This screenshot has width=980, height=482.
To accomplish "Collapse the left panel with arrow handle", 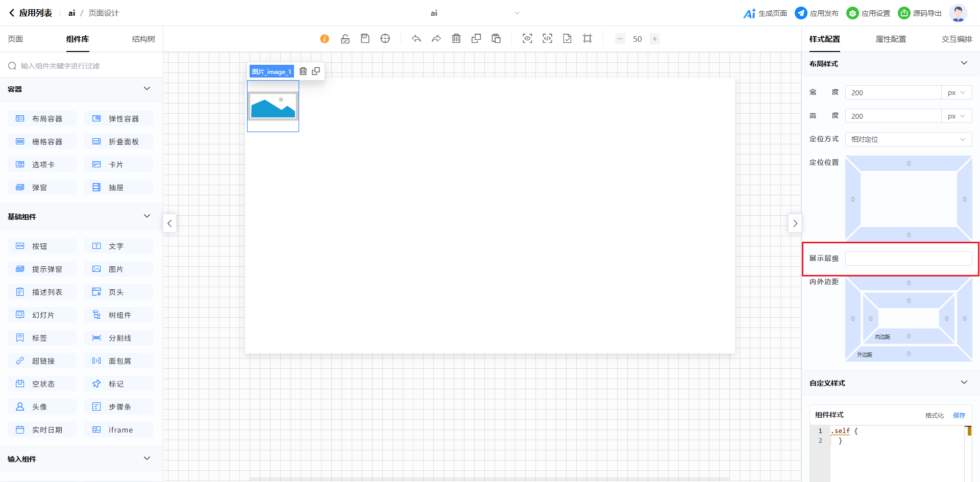I will 169,223.
